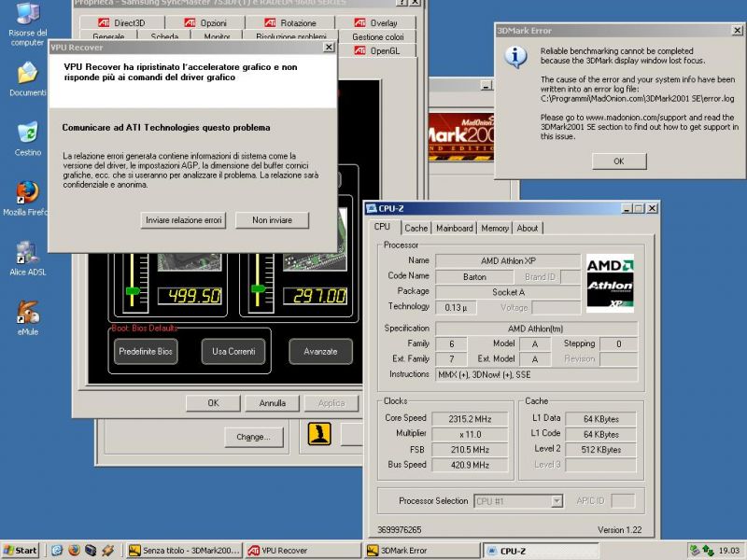Click the yellow figure icon button

click(321, 435)
